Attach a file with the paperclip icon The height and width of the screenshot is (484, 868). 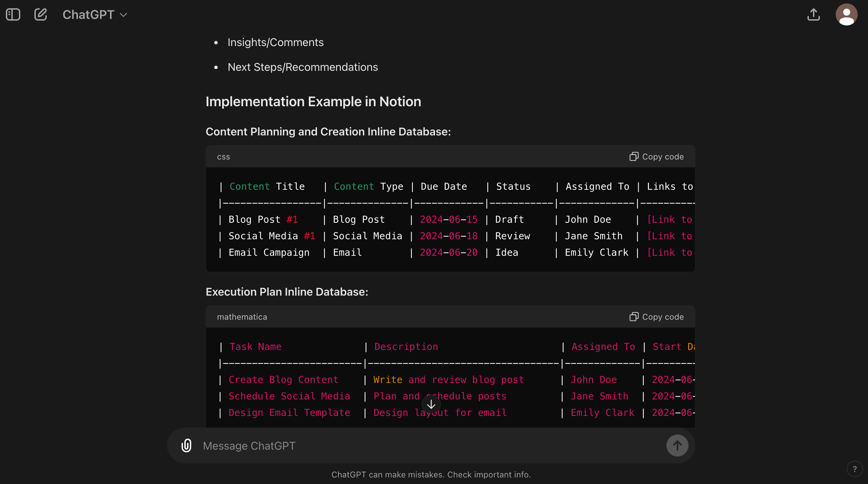(x=186, y=445)
